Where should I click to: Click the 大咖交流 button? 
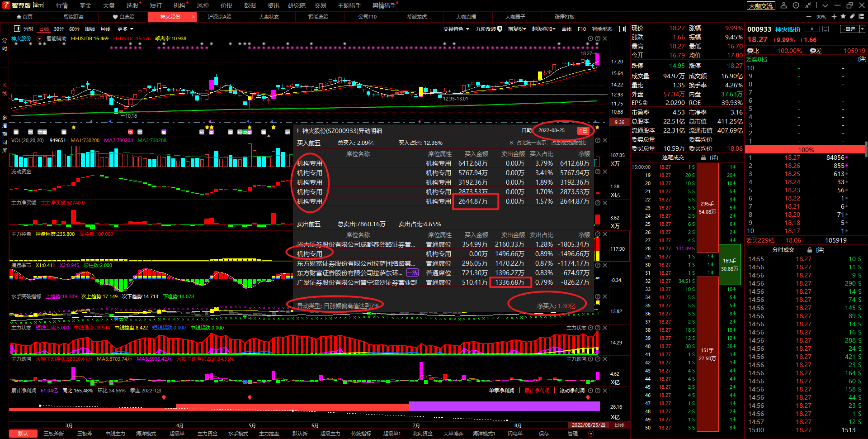pyautogui.click(x=761, y=5)
